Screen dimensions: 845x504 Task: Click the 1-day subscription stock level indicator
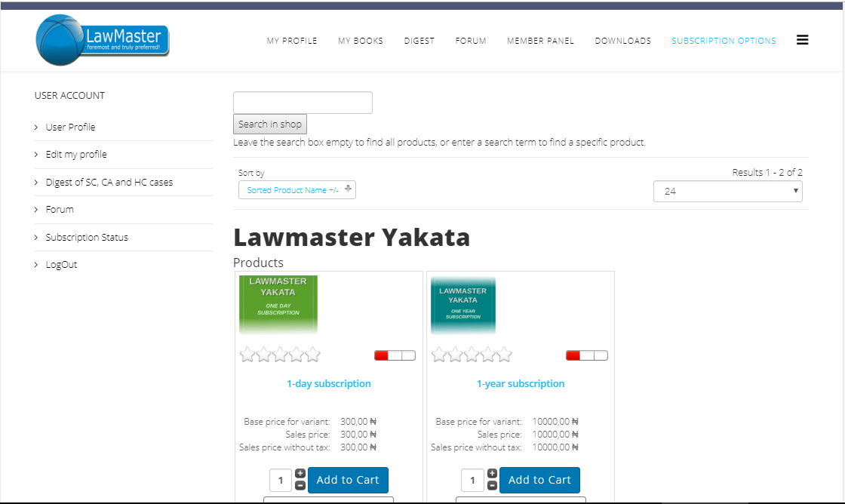point(395,355)
